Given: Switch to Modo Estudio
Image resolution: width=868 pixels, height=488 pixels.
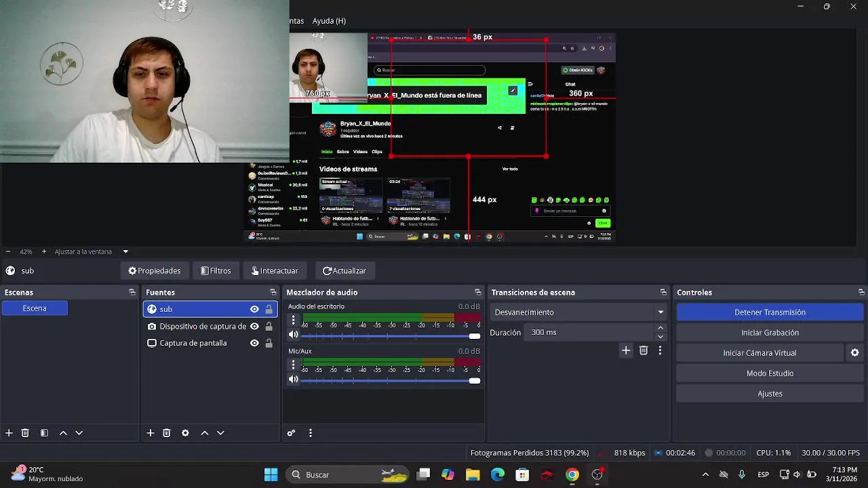Looking at the screenshot, I should click(770, 373).
